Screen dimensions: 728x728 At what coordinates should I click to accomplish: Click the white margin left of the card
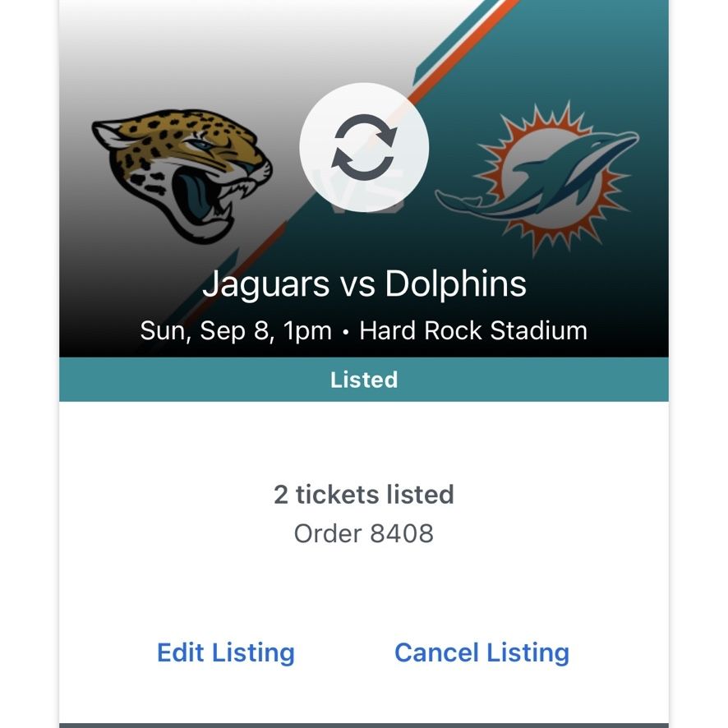coord(29,364)
